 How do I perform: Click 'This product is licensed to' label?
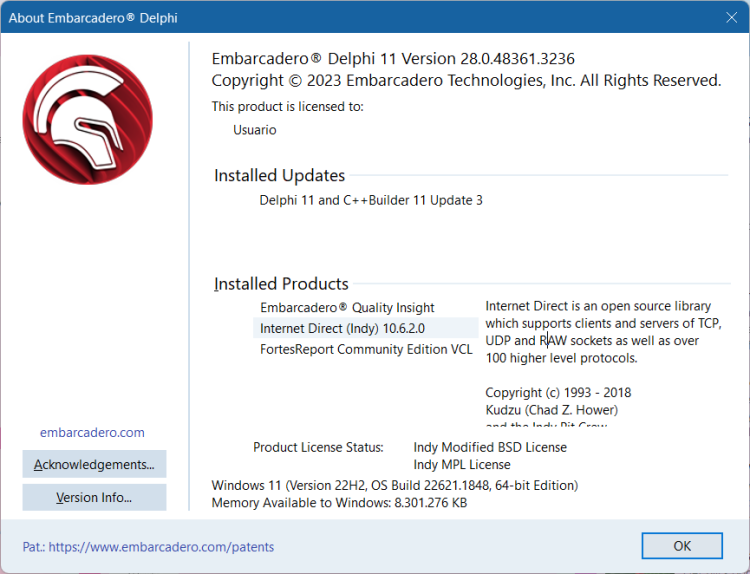click(x=287, y=106)
